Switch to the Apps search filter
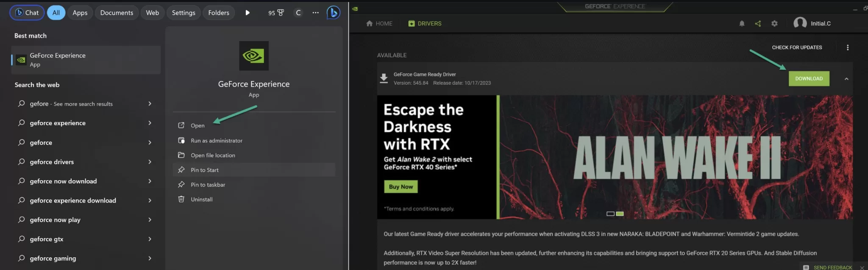Image resolution: width=868 pixels, height=270 pixels. click(x=80, y=13)
